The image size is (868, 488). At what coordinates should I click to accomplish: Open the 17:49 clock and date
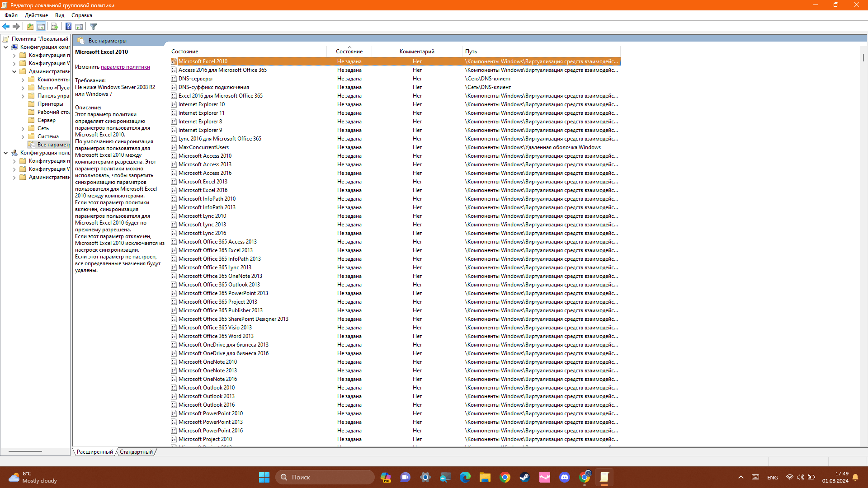point(835,477)
